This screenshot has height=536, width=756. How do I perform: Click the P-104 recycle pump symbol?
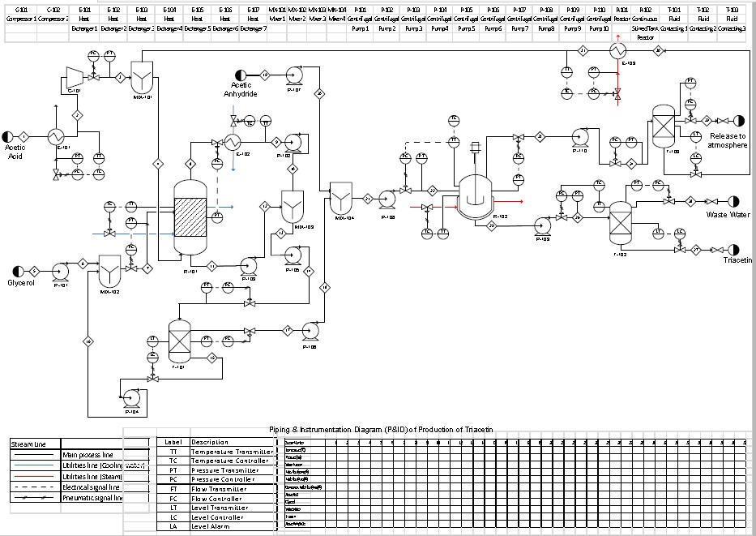131,399
